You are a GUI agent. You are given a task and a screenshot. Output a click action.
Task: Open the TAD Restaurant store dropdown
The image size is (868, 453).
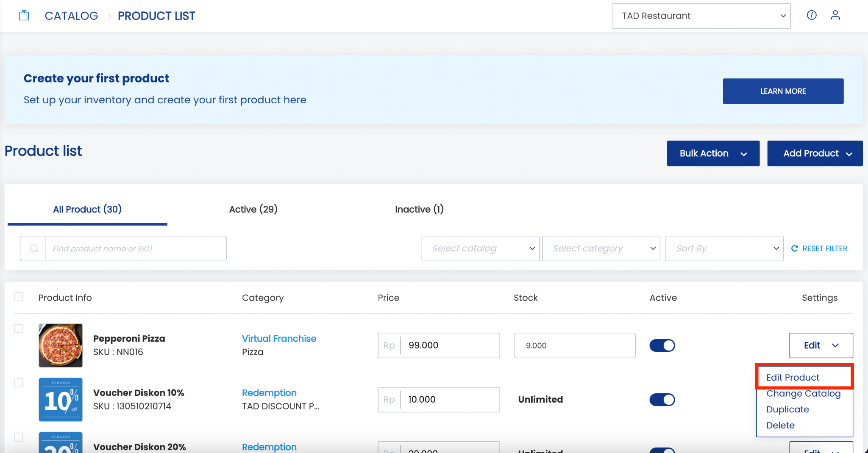coord(701,16)
